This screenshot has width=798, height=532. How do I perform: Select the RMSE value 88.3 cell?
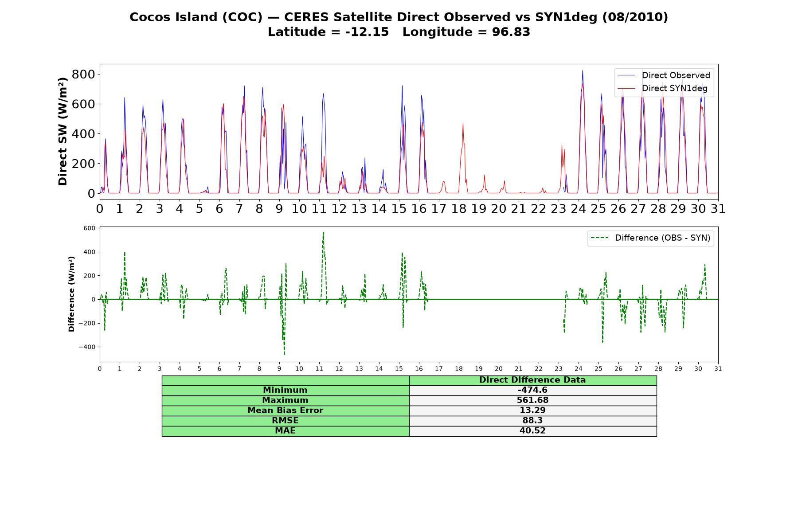coord(533,421)
